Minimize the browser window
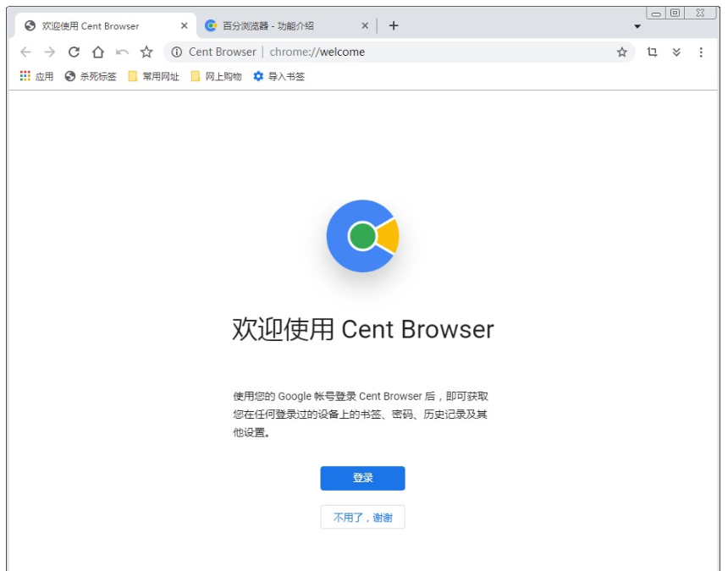The height and width of the screenshot is (571, 728). point(656,13)
